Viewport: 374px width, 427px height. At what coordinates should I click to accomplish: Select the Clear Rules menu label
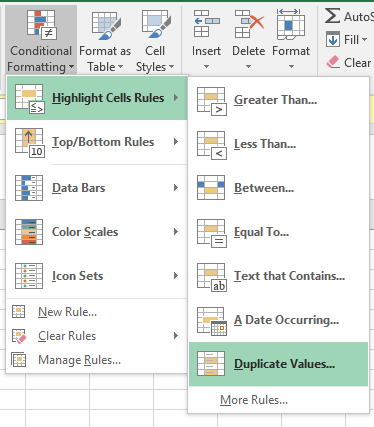[x=67, y=336]
